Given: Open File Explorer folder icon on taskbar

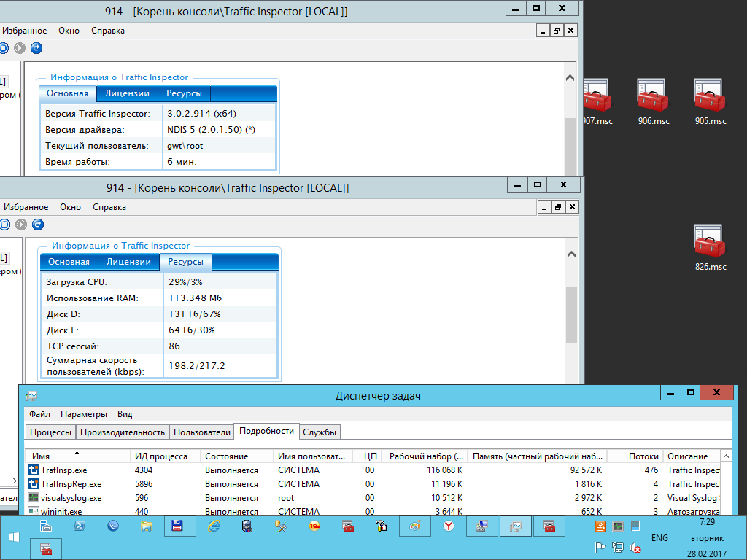Looking at the screenshot, I should [x=146, y=526].
